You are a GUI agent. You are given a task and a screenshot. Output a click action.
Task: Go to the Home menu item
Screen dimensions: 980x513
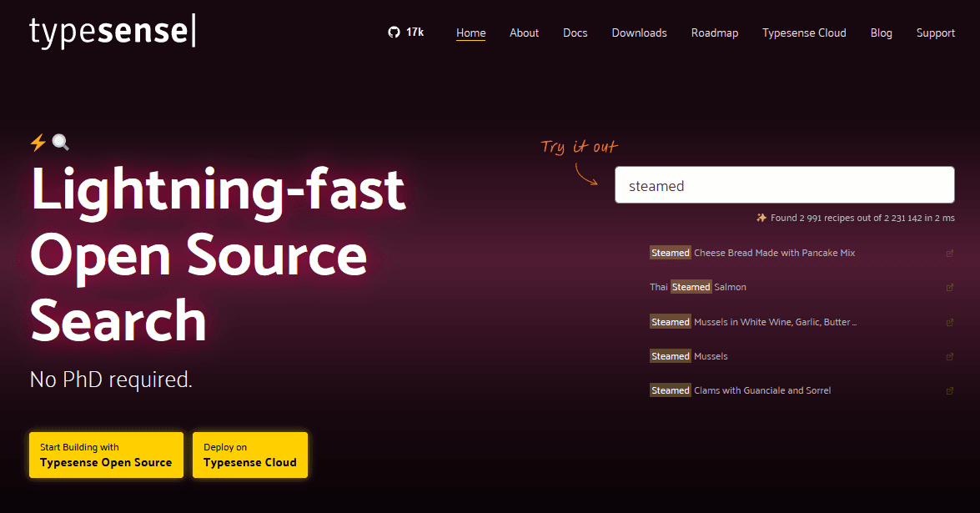470,33
